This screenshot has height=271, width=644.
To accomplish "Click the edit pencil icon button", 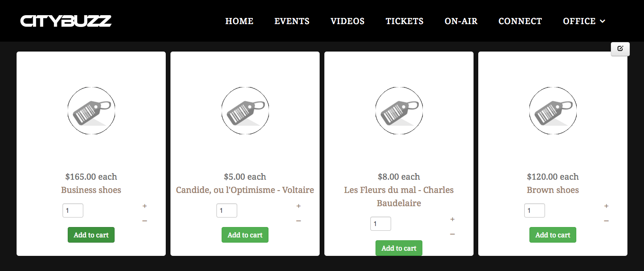I will 620,49.
